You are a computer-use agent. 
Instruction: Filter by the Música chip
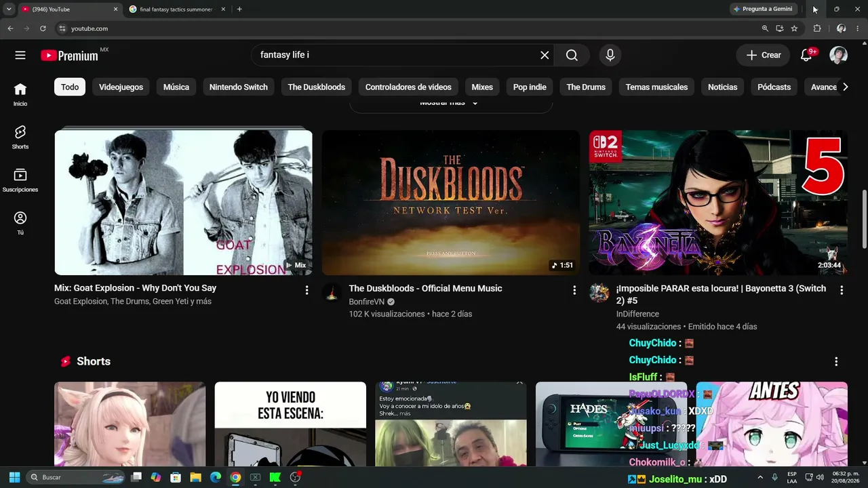[x=176, y=87]
